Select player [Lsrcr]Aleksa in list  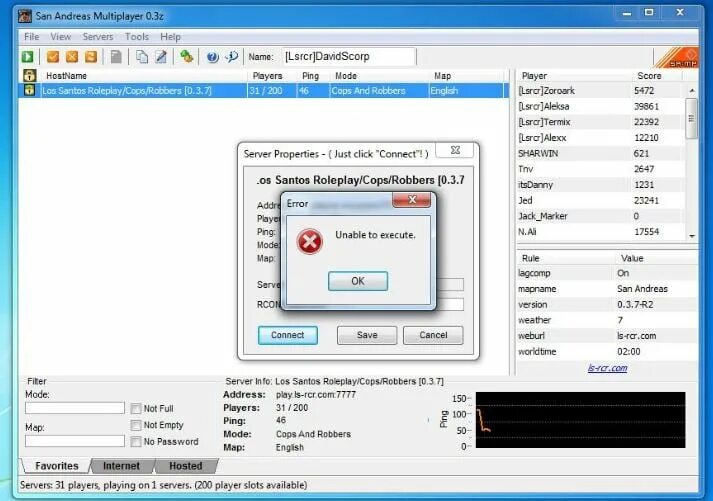pyautogui.click(x=600, y=106)
